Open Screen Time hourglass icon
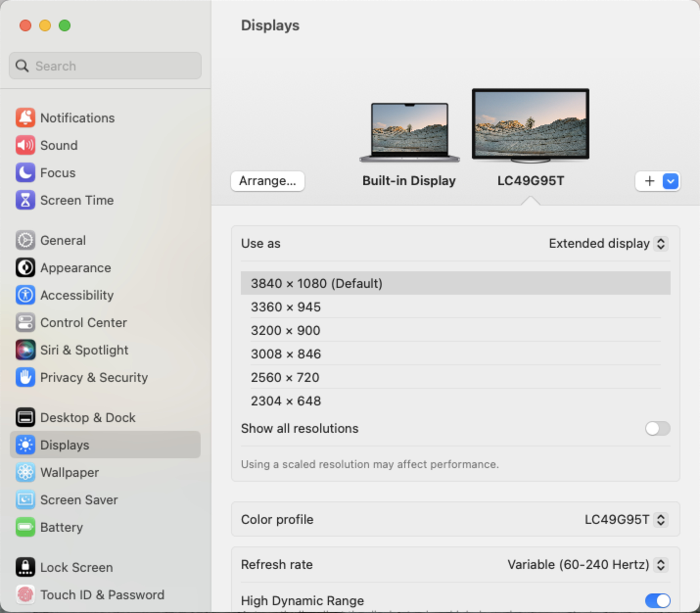 click(x=25, y=200)
